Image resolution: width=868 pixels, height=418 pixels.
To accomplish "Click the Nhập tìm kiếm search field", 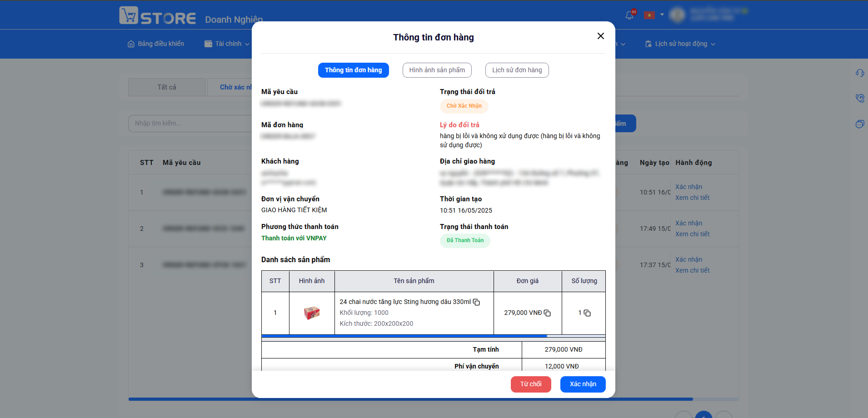I will click(190, 123).
